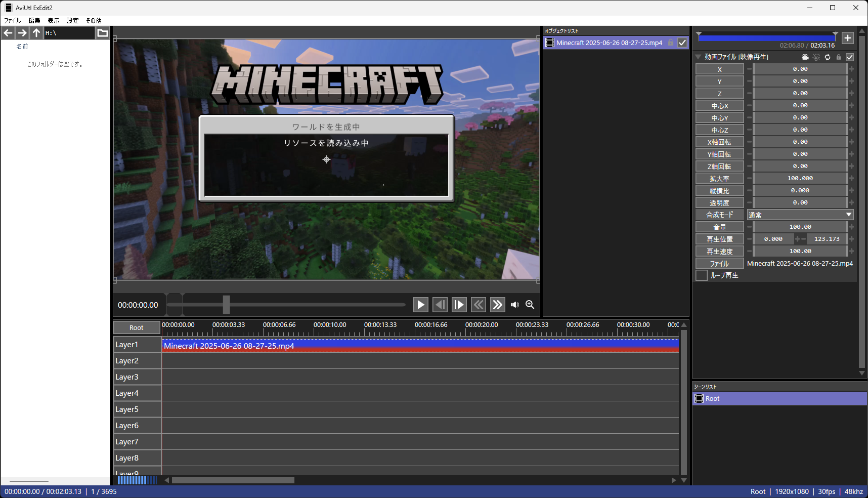Click timeline ruler at 00:00:10.00
The height and width of the screenshot is (498, 868).
pos(330,325)
